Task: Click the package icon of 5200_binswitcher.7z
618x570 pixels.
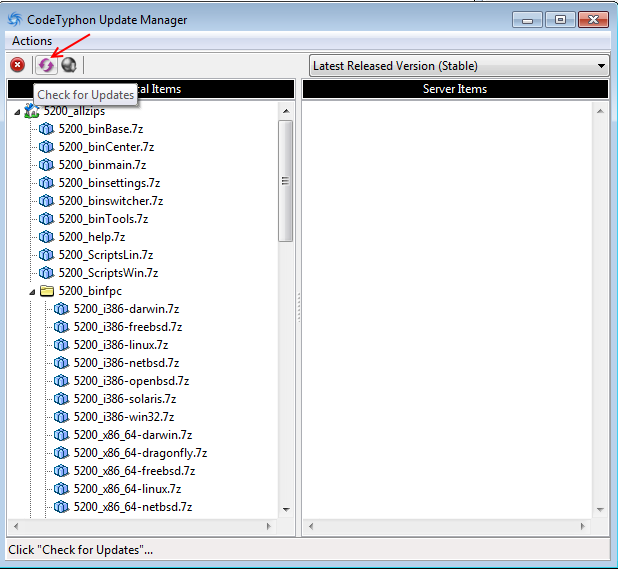Action: point(46,201)
